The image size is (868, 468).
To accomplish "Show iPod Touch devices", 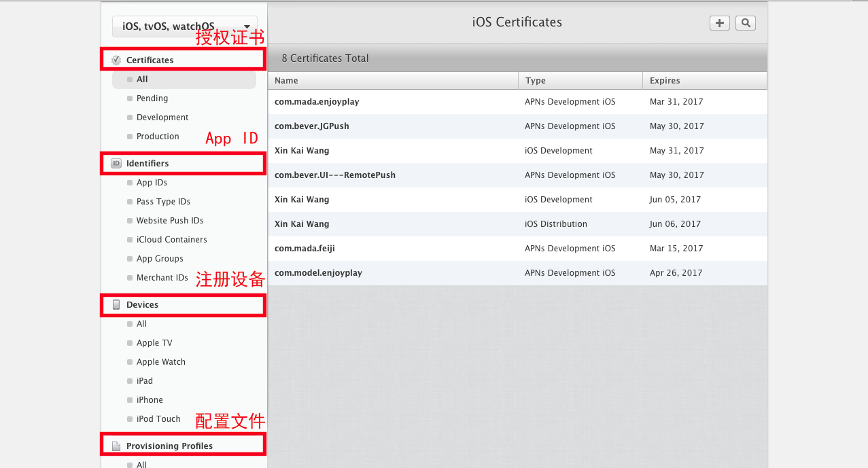I will (x=158, y=419).
